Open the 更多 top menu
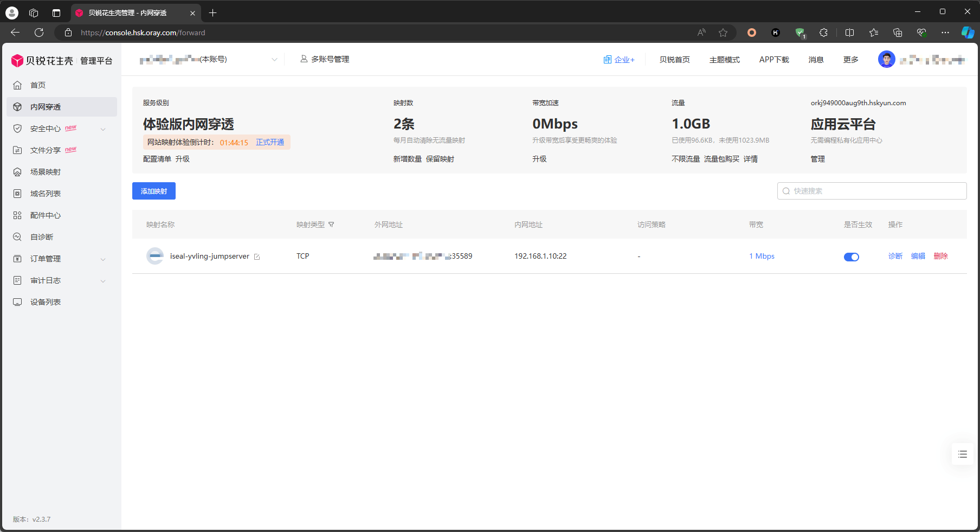980x532 pixels. [850, 60]
